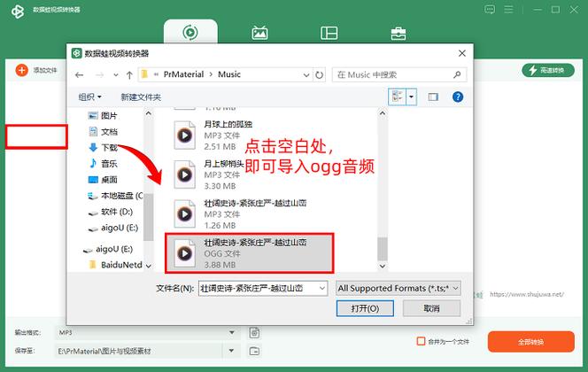The image size is (588, 372).
Task: Select the indented aigoU (E:) under This PC
Action: click(112, 228)
